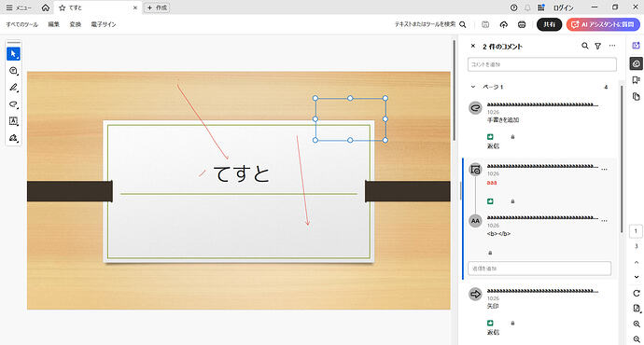Like the 矢印 comment
The height and width of the screenshot is (345, 644).
tap(490, 323)
